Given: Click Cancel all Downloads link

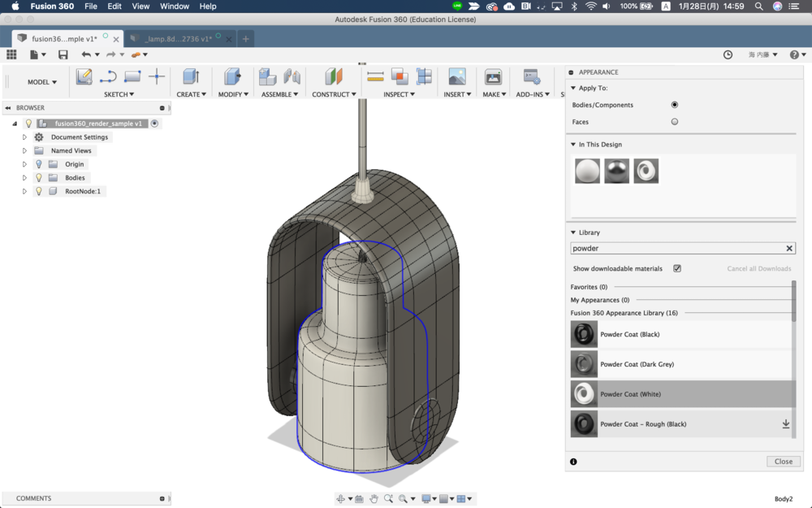Looking at the screenshot, I should (x=758, y=268).
